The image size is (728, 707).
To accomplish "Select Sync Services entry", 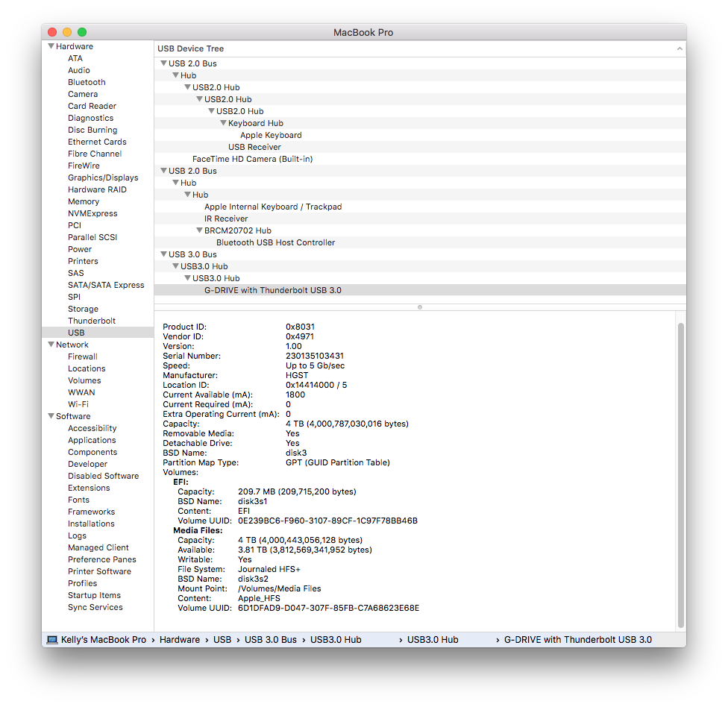I will (x=95, y=607).
